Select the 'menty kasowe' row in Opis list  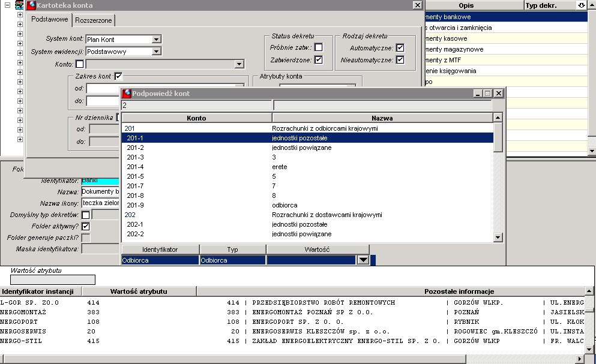point(507,38)
